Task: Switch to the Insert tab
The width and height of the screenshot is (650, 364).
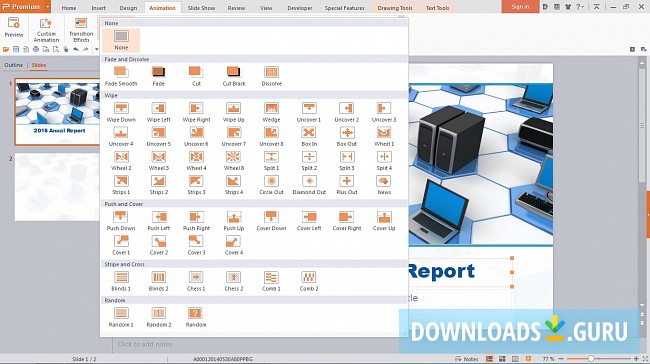Action: pos(99,8)
